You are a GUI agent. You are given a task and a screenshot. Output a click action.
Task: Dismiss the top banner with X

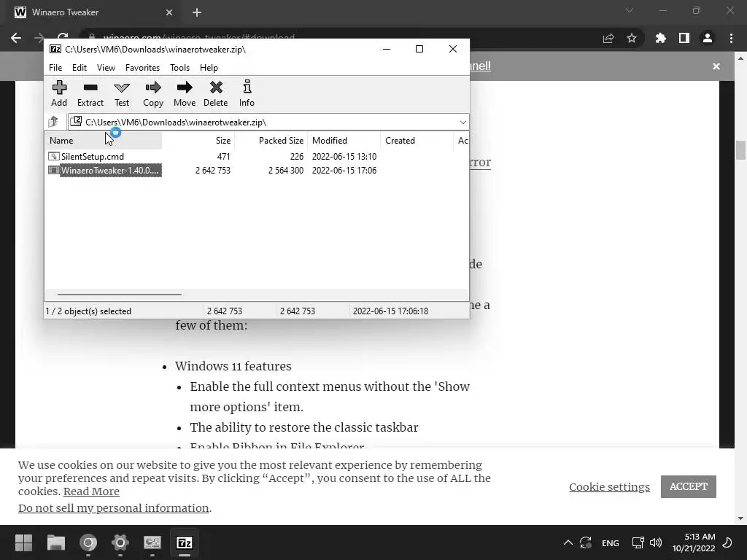(x=716, y=66)
